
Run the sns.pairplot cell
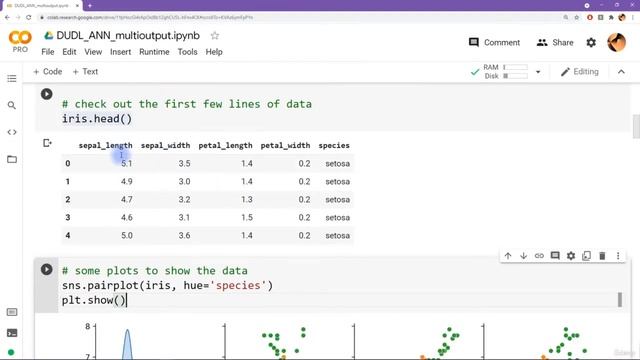coord(47,269)
